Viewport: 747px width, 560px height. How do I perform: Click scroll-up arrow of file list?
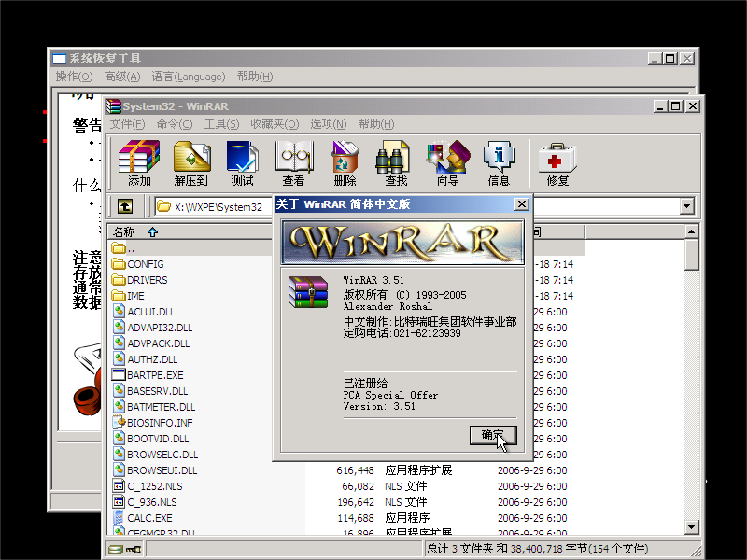click(691, 231)
